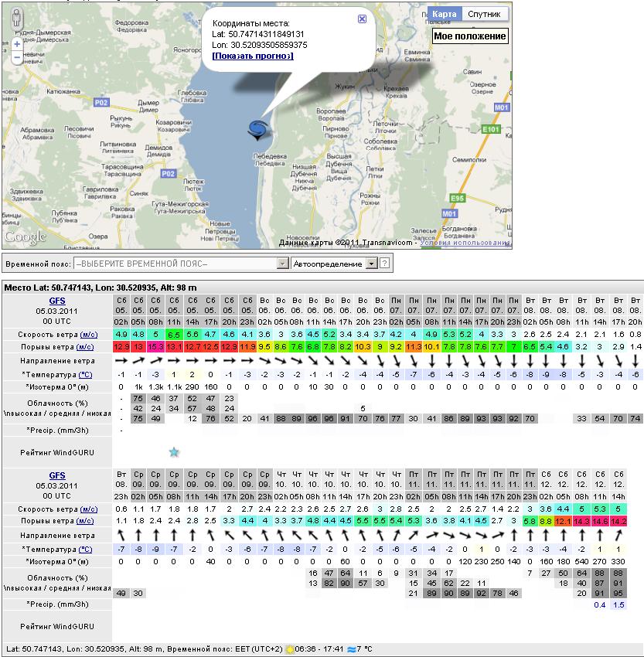Image resolution: width=644 pixels, height=657 pixels.
Task: Open the first GFS model link
Action: tap(57, 301)
